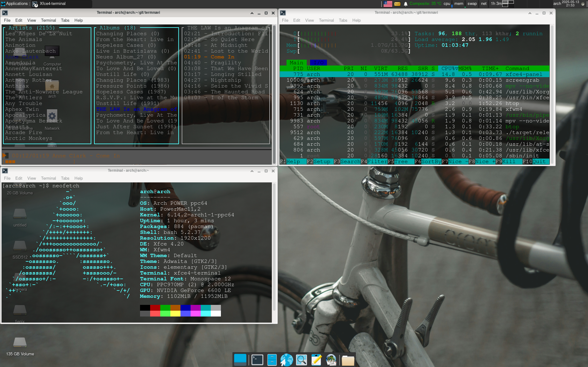Open the file manager cabinet dock icon

coord(272,360)
